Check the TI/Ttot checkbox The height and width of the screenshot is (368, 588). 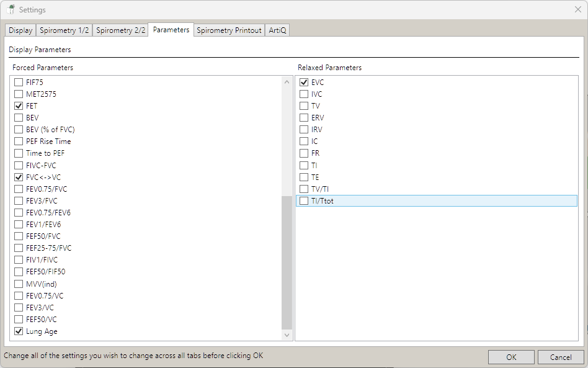304,201
